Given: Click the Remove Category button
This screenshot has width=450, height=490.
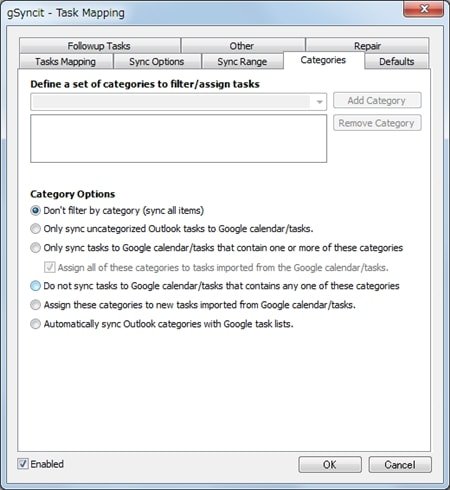Looking at the screenshot, I should click(377, 123).
